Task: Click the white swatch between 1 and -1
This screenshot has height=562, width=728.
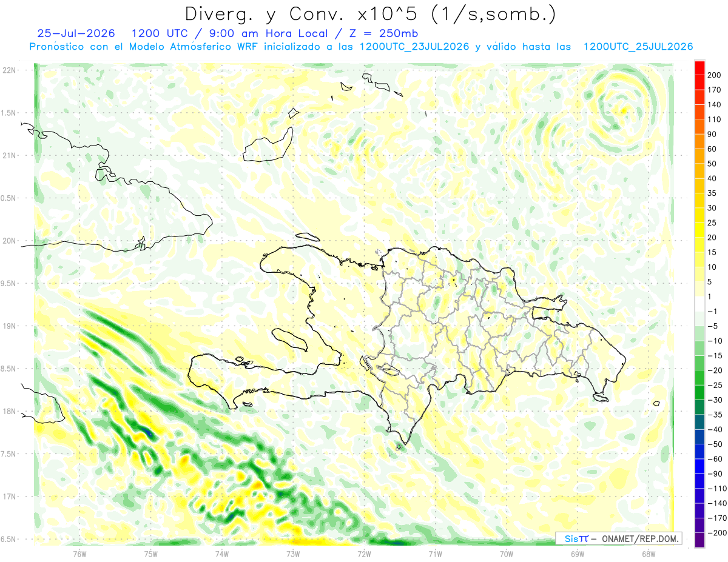Action: tap(699, 304)
